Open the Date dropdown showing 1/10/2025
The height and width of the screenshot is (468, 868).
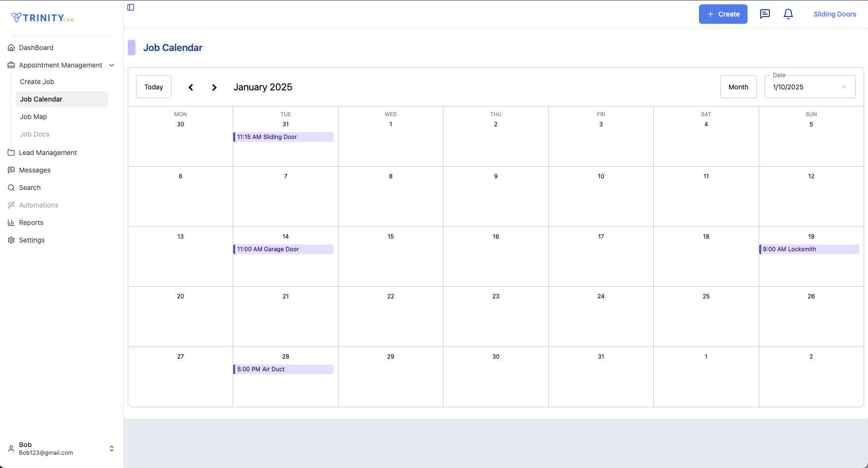[x=810, y=87]
